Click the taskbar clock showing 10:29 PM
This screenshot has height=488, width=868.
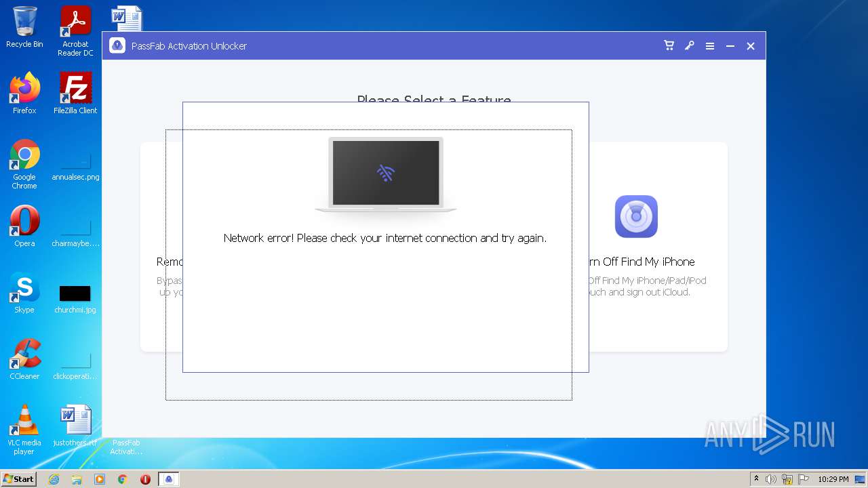(x=833, y=479)
